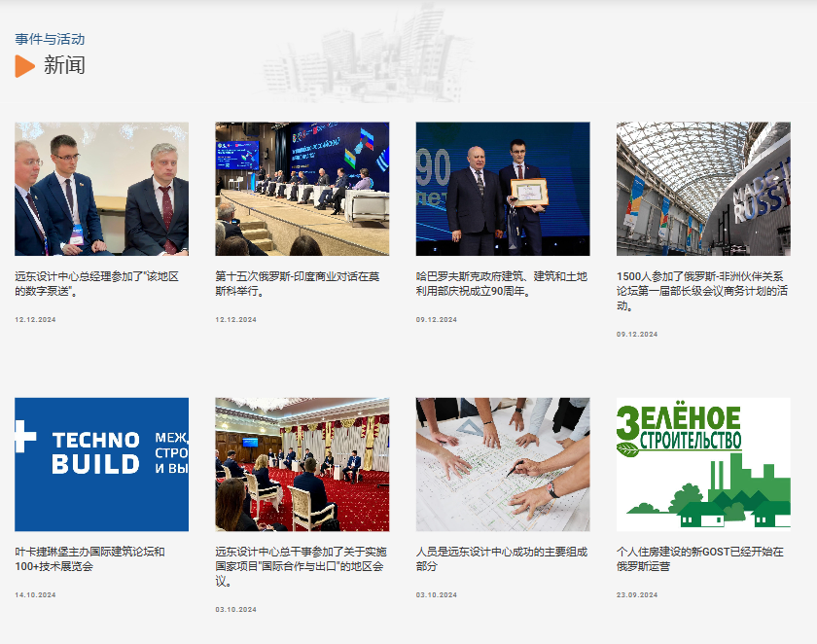Open headline about "国际合作与出口"地区会议
The image size is (817, 644).
pos(300,566)
